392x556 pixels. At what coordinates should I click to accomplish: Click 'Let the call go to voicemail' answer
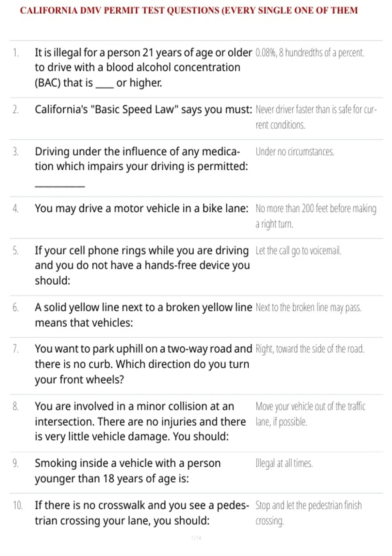(298, 251)
